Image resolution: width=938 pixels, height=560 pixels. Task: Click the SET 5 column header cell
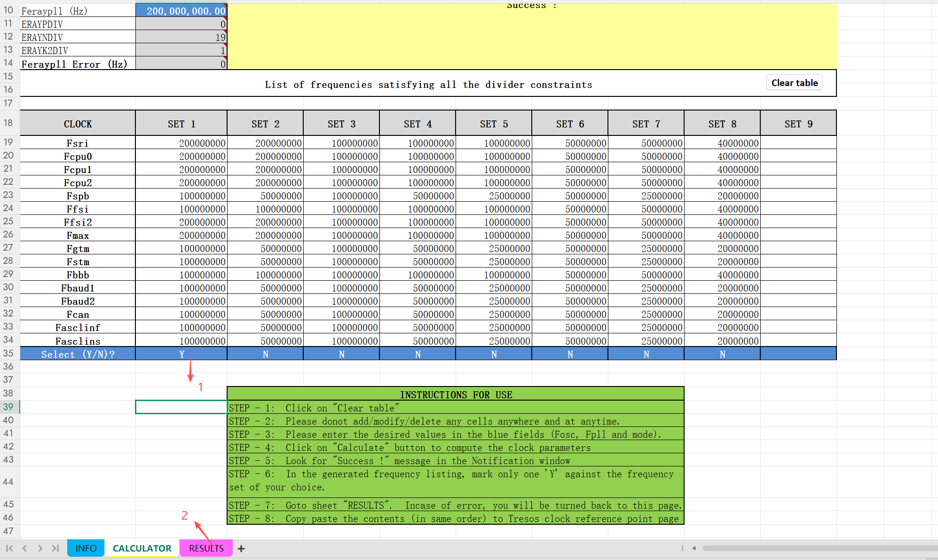[494, 124]
